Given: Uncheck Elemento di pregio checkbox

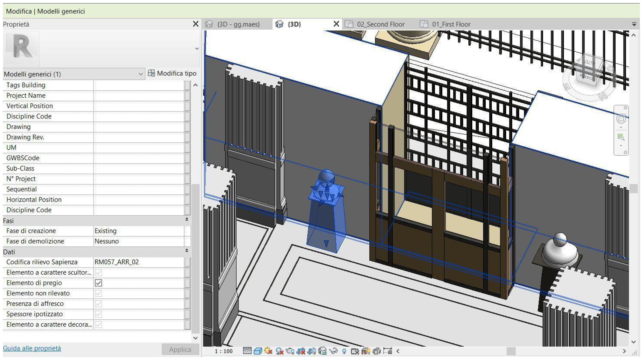Looking at the screenshot, I should [99, 283].
